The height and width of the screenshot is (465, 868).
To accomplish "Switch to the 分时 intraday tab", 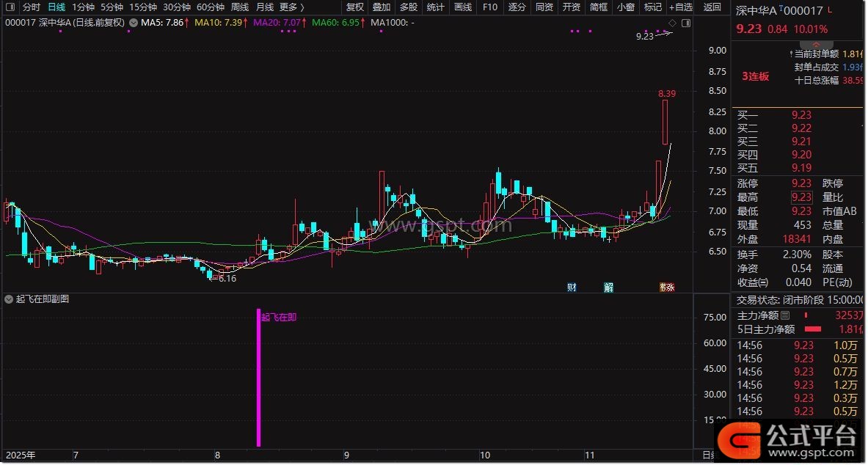I will click(x=31, y=7).
